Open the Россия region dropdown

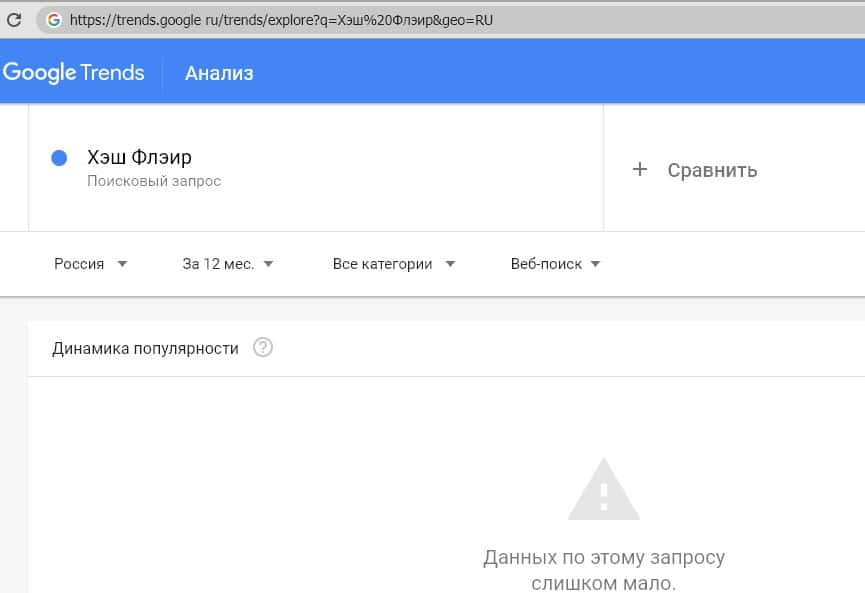pyautogui.click(x=90, y=265)
